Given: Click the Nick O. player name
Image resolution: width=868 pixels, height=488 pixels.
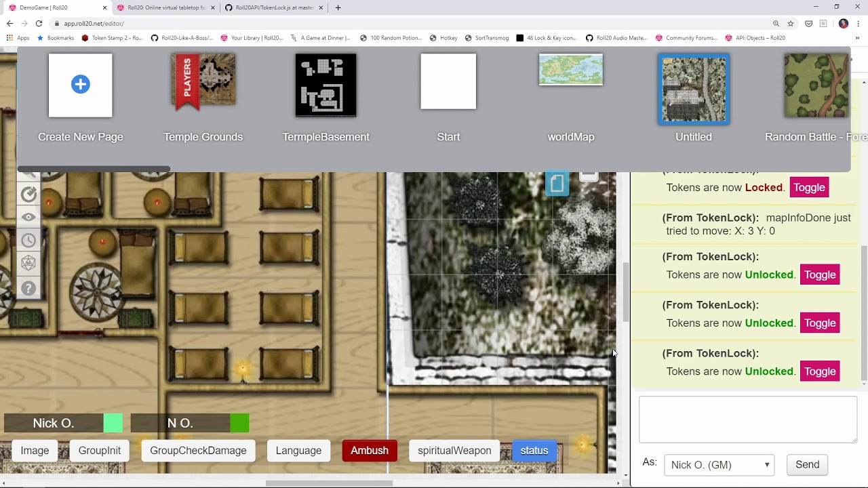Looking at the screenshot, I should (x=54, y=424).
